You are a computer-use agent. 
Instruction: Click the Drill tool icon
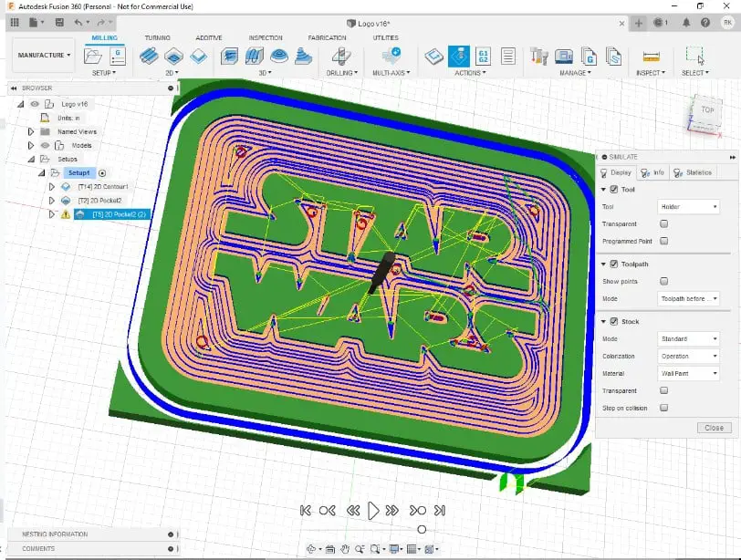[x=340, y=57]
